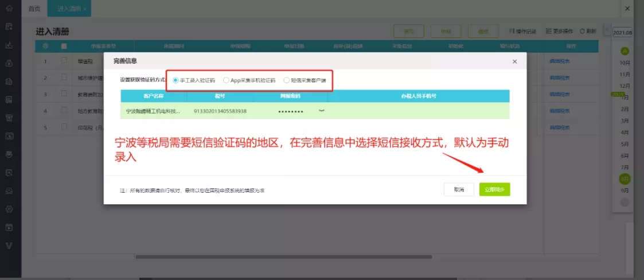
Task: Click the V logo sidebar icon
Action: [x=9, y=246]
